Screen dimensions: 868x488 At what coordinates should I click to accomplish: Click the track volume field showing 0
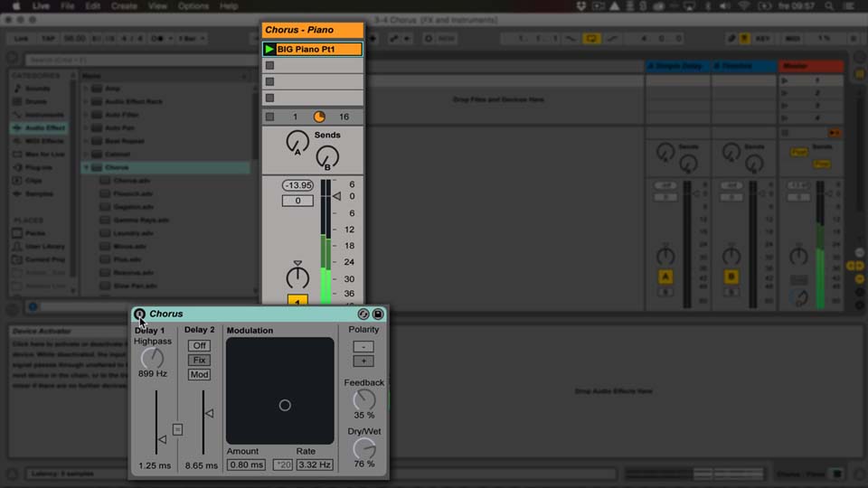[297, 201]
